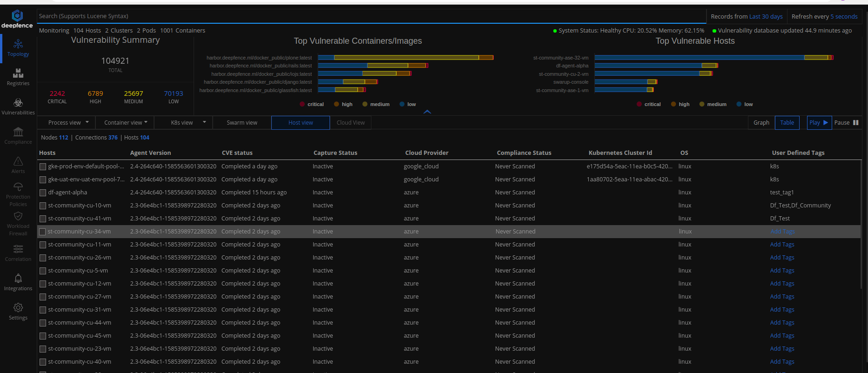Click the 70193 low count
This screenshot has width=868, height=373.
click(174, 93)
